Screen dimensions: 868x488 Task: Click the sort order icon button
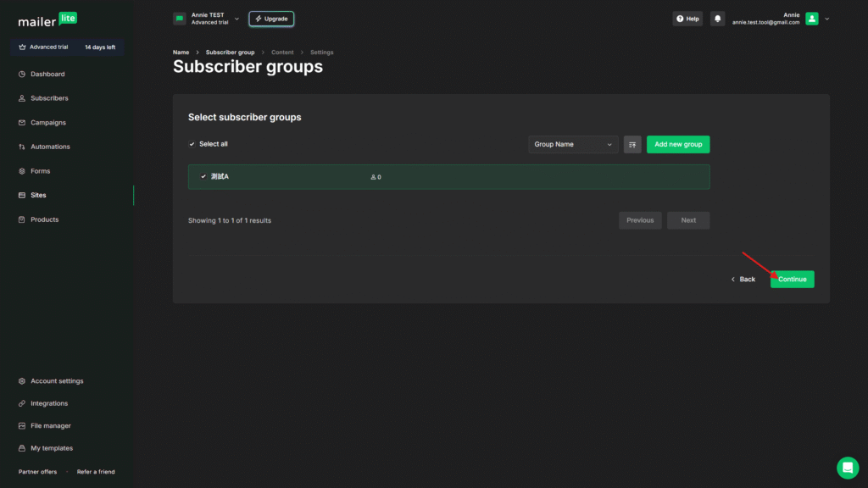(x=632, y=145)
